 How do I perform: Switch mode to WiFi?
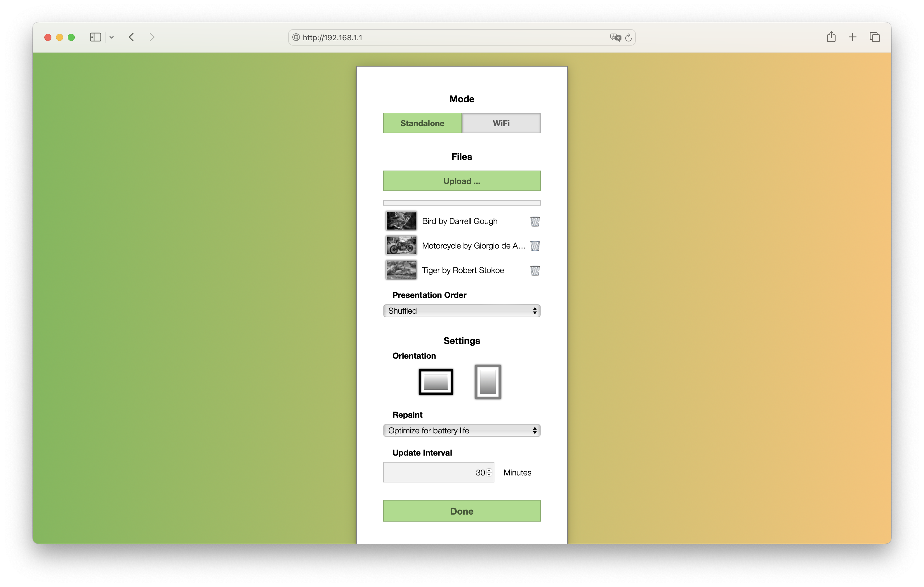pyautogui.click(x=501, y=123)
